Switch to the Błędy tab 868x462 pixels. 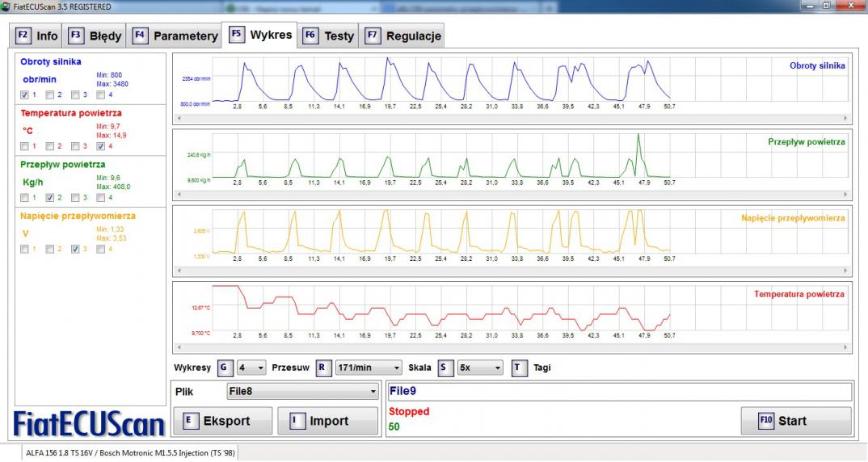click(94, 36)
